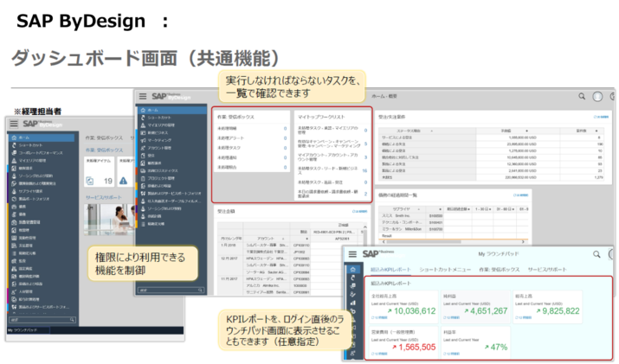The image size is (619, 364).
Task: Click 4,651,267 KPI tile value
Action: [x=489, y=310]
